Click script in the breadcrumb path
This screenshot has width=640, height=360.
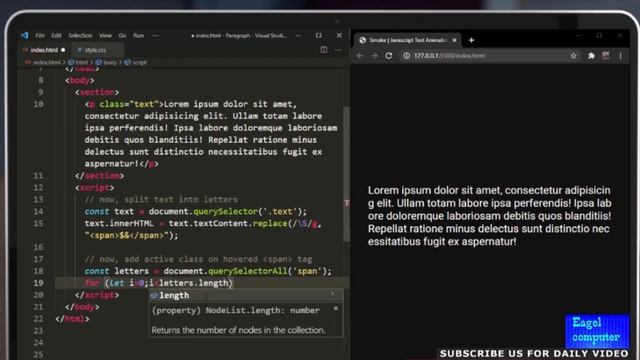click(139, 62)
